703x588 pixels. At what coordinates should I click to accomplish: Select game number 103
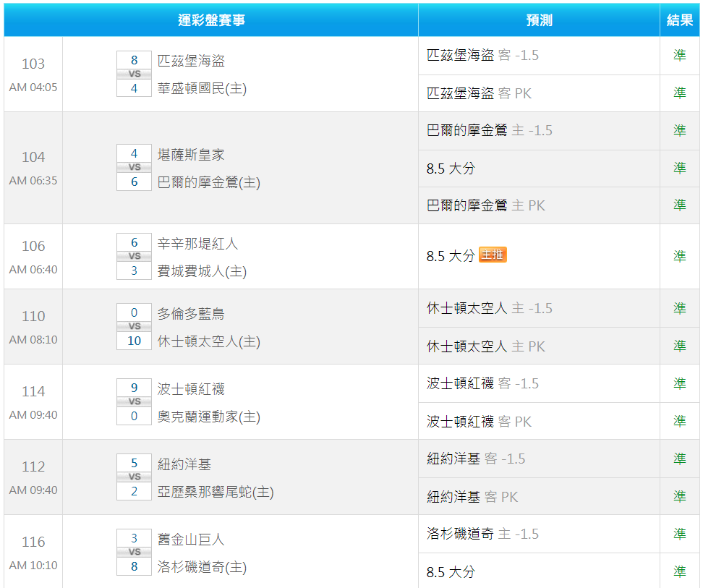(x=33, y=64)
